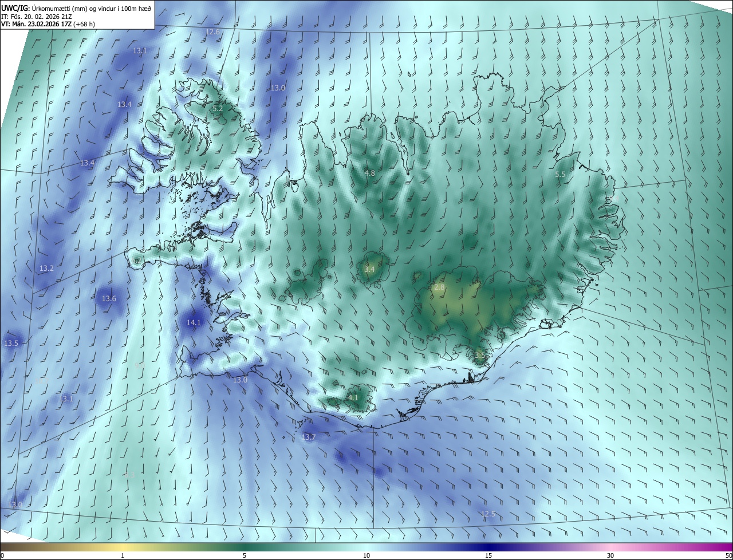Click the 13.7 value off the south coast

[308, 437]
